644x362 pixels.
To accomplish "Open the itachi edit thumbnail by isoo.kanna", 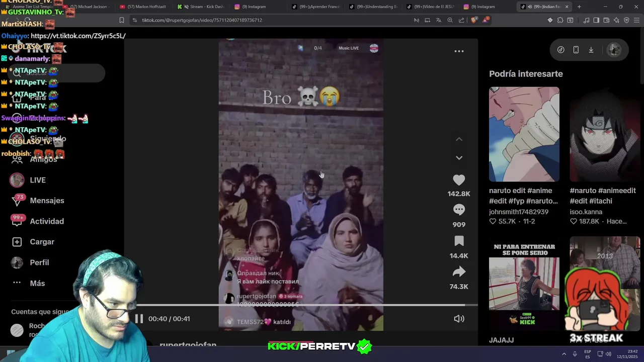I will [605, 134].
